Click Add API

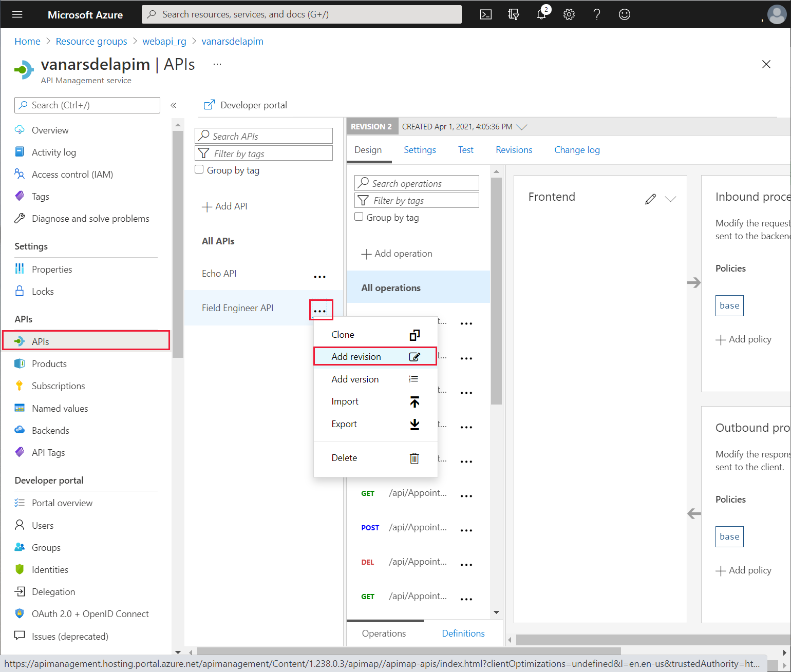click(x=225, y=206)
